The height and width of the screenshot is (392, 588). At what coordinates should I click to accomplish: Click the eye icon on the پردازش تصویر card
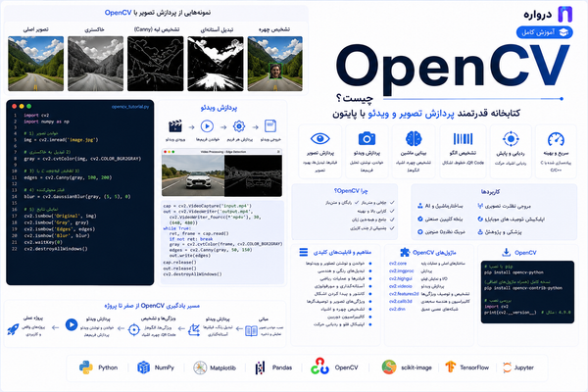pyautogui.click(x=319, y=139)
